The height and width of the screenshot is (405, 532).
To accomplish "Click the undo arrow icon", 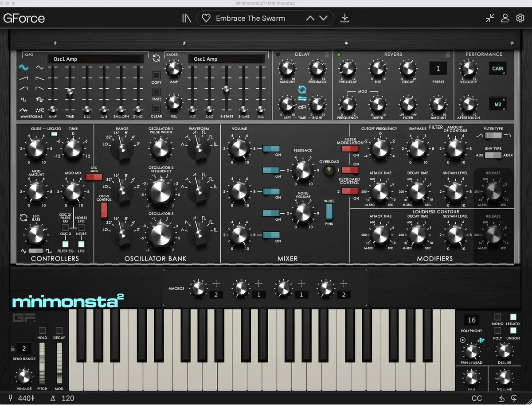I will (x=502, y=398).
